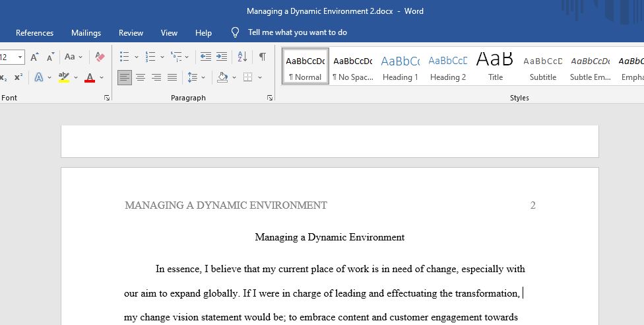This screenshot has width=644, height=325.
Task: Increase font size with the Grow Font icon
Action: point(35,57)
